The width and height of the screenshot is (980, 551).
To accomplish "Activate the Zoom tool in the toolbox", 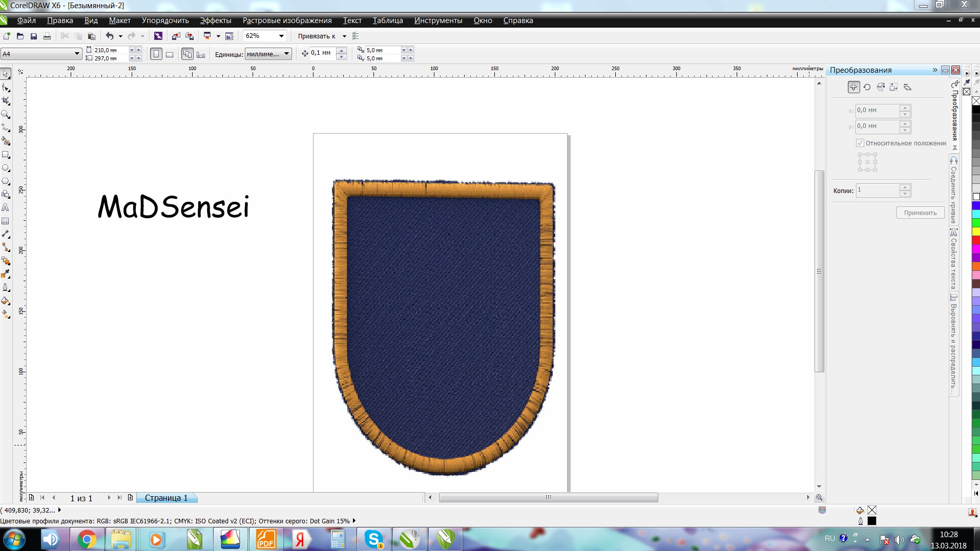I will 6,114.
